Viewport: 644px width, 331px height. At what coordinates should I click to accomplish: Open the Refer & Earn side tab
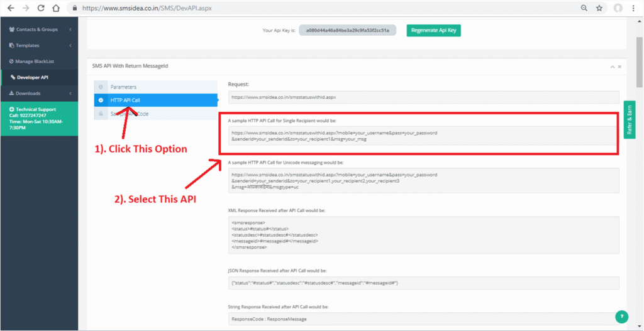[x=630, y=119]
